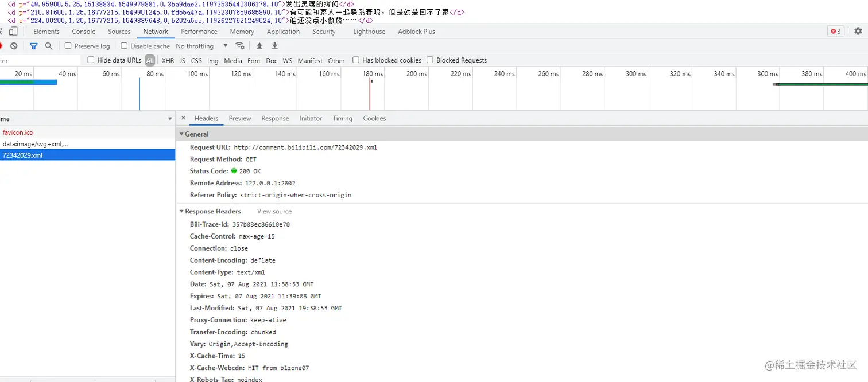Check the Hide data URLs checkbox

point(91,60)
